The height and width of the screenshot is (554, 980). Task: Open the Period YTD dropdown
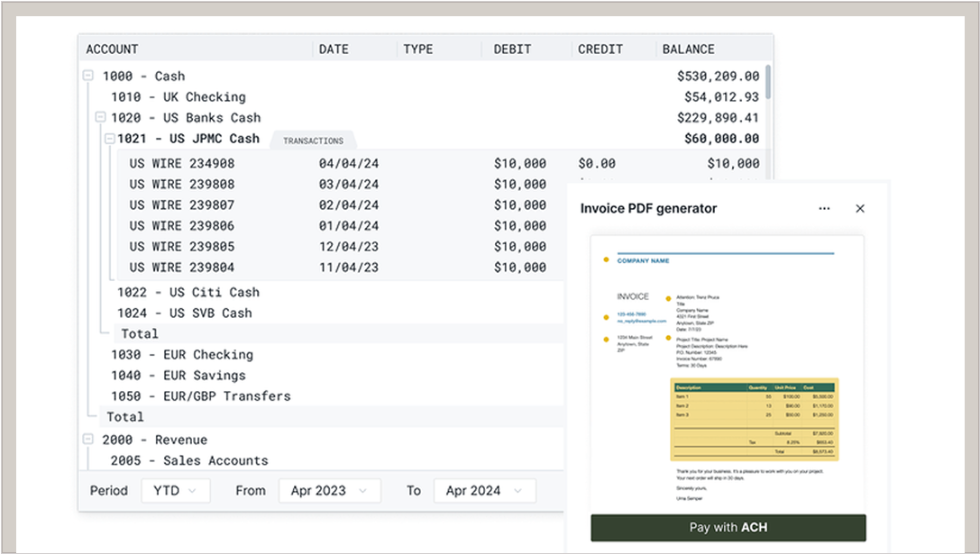(175, 491)
